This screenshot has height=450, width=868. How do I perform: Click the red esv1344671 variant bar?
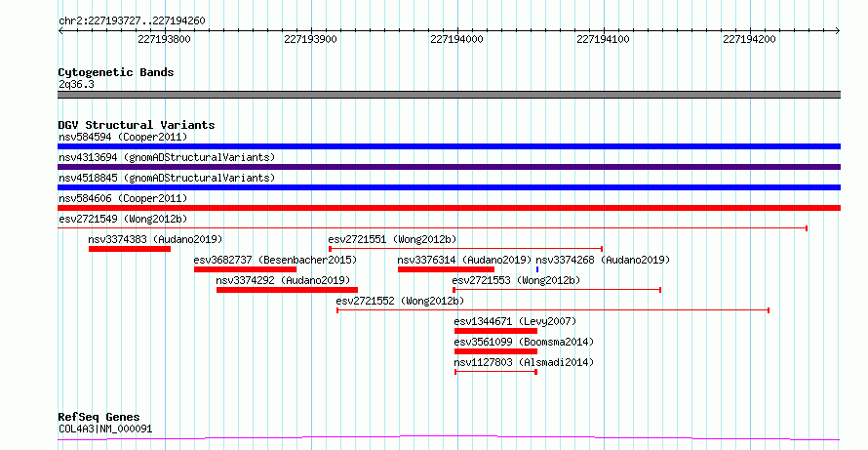495,331
